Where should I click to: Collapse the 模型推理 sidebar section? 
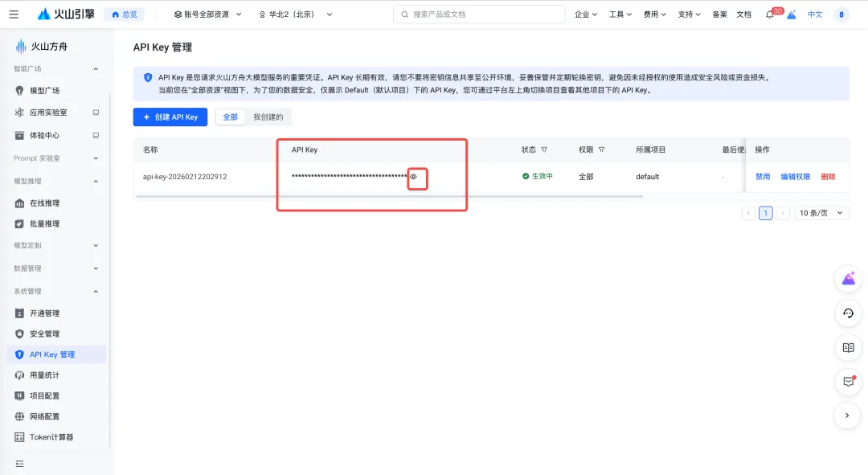tap(96, 181)
